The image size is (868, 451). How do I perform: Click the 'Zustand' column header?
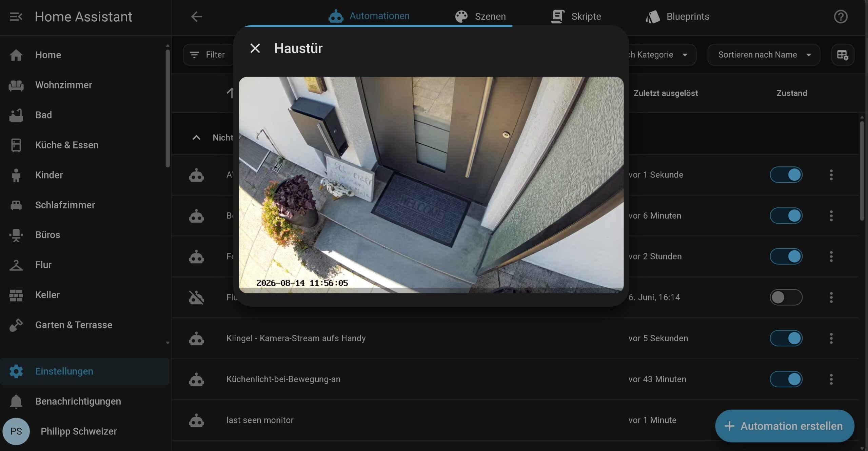click(x=792, y=93)
